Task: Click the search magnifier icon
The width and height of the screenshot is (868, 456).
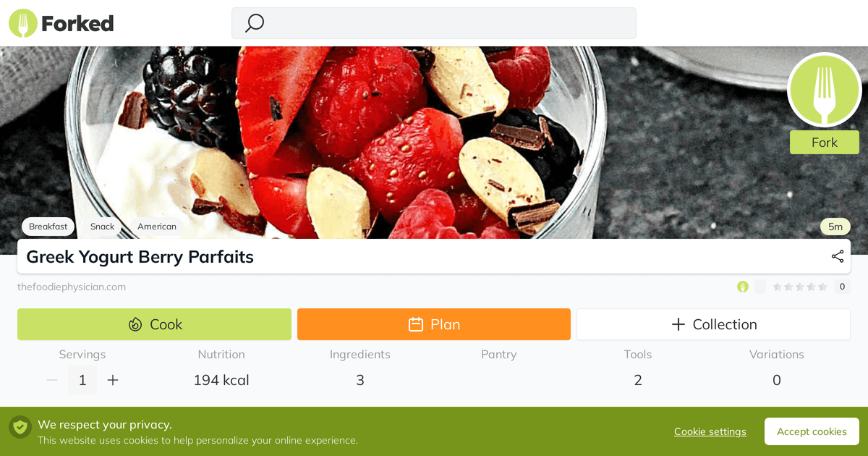Action: 254,23
